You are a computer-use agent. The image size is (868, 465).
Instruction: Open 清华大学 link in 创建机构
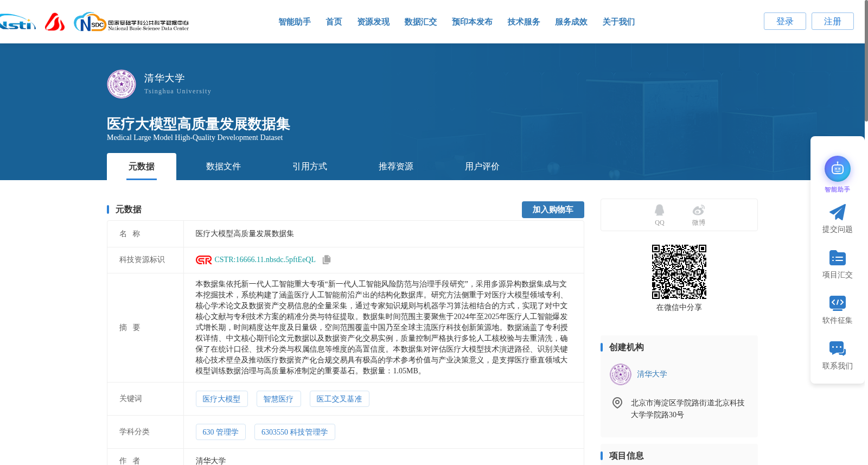(x=652, y=374)
